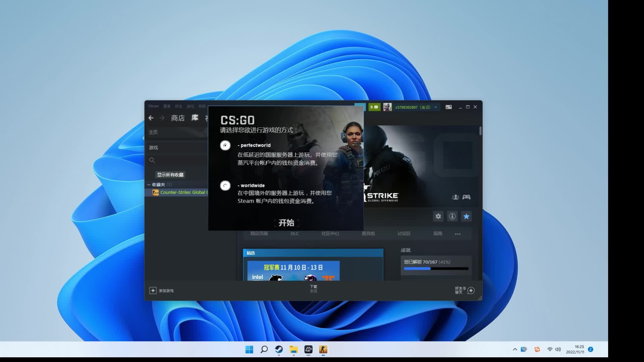Open the 查找组 find groups link
This screenshot has height=362, width=644.
point(368,234)
